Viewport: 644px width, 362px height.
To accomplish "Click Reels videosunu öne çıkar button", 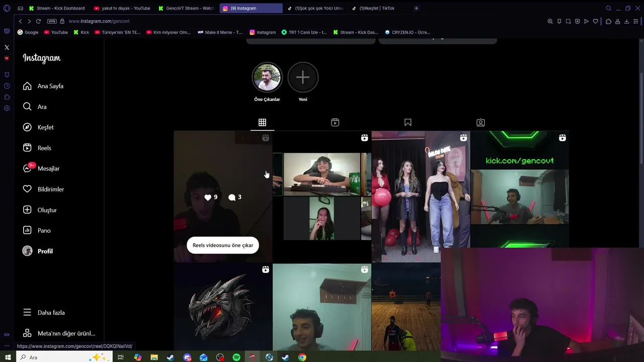I will pos(222,245).
